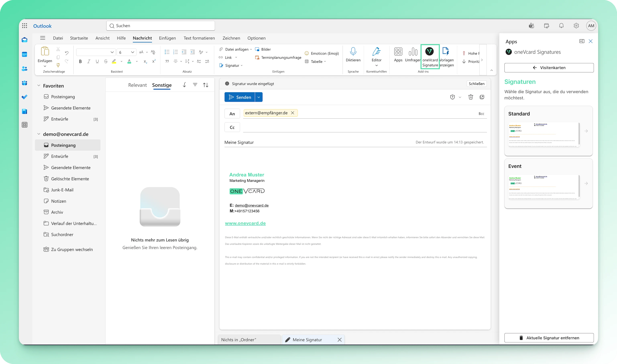617x364 pixels.
Task: Click the Format Painter brush icon
Action: (x=58, y=65)
